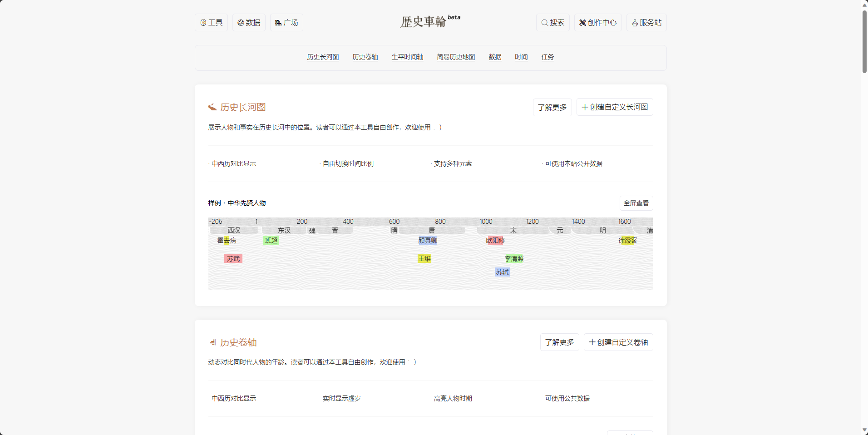The image size is (868, 435).
Task: Select the green 班超 marker on timeline
Action: (x=271, y=240)
